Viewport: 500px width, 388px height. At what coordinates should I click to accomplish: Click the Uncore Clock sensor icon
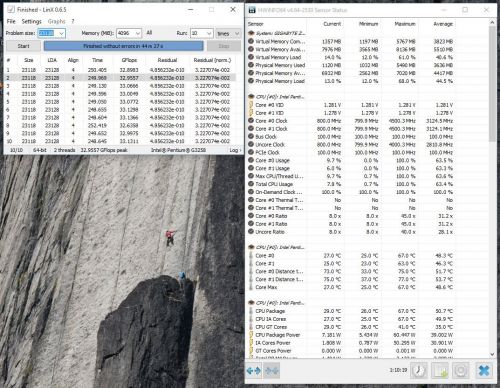[251, 145]
